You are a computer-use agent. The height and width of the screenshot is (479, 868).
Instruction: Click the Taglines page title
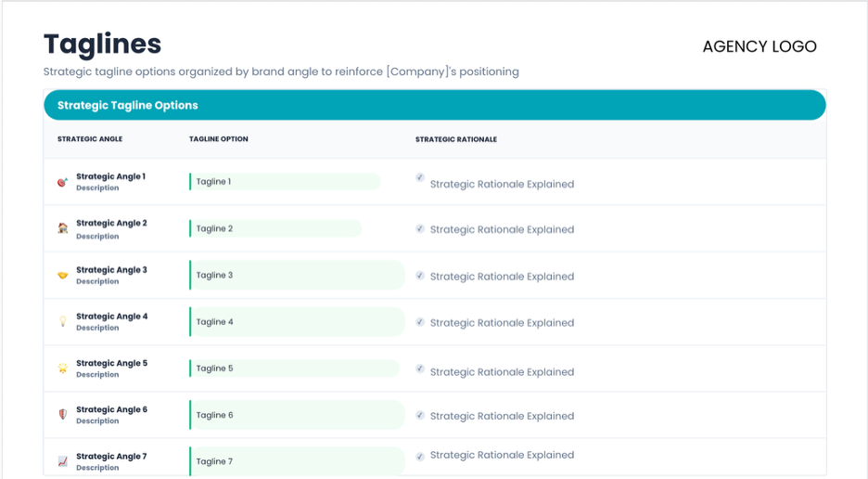pyautogui.click(x=102, y=44)
